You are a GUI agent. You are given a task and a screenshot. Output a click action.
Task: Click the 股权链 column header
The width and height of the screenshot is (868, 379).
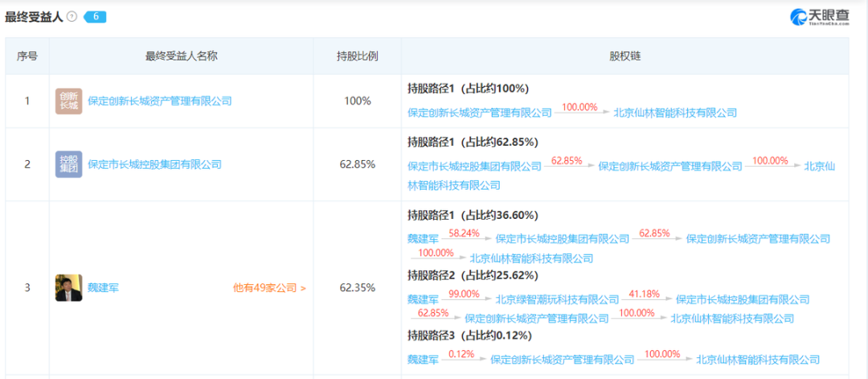tap(625, 56)
